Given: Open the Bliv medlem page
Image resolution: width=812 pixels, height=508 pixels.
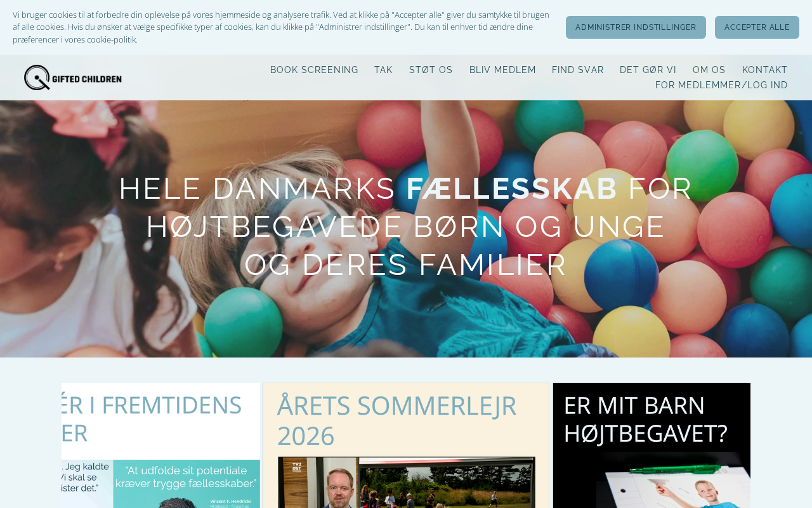Looking at the screenshot, I should pyautogui.click(x=502, y=70).
